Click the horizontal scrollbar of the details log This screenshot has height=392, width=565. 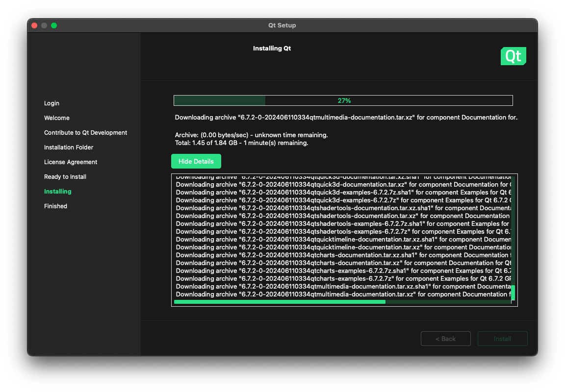pyautogui.click(x=280, y=302)
